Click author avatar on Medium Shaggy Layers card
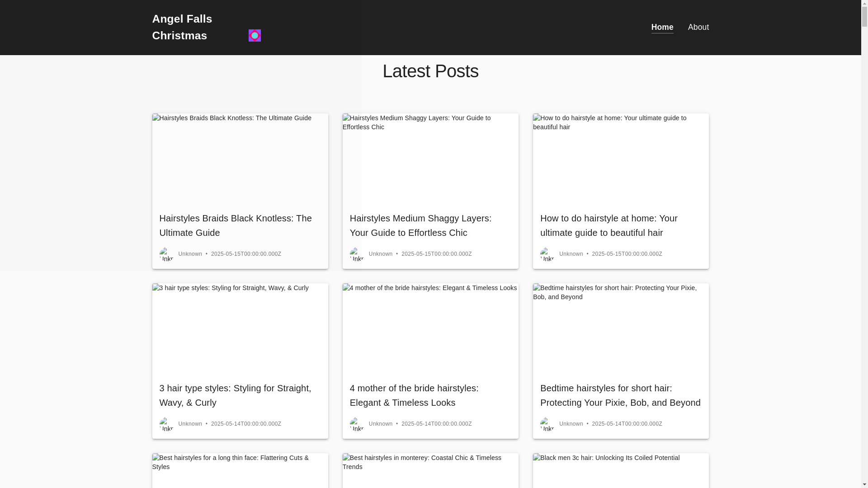868x488 pixels. click(357, 254)
